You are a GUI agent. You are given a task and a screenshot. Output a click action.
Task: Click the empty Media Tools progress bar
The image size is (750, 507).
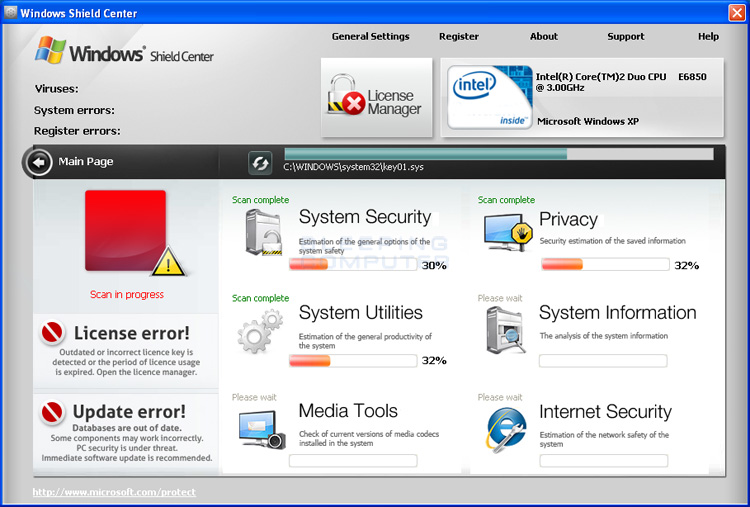tap(353, 461)
